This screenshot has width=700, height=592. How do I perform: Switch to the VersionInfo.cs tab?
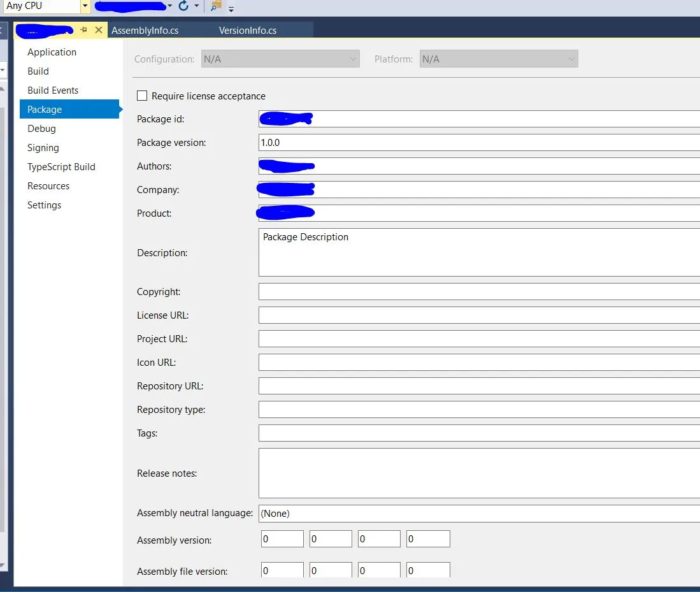[247, 31]
